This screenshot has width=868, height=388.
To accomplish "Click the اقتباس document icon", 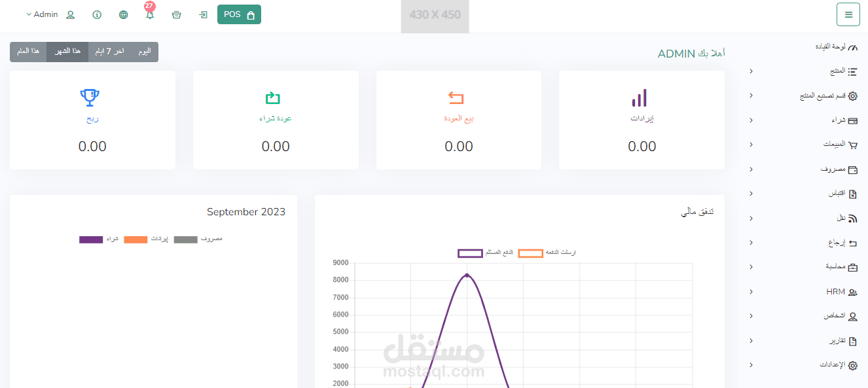I will coord(852,194).
